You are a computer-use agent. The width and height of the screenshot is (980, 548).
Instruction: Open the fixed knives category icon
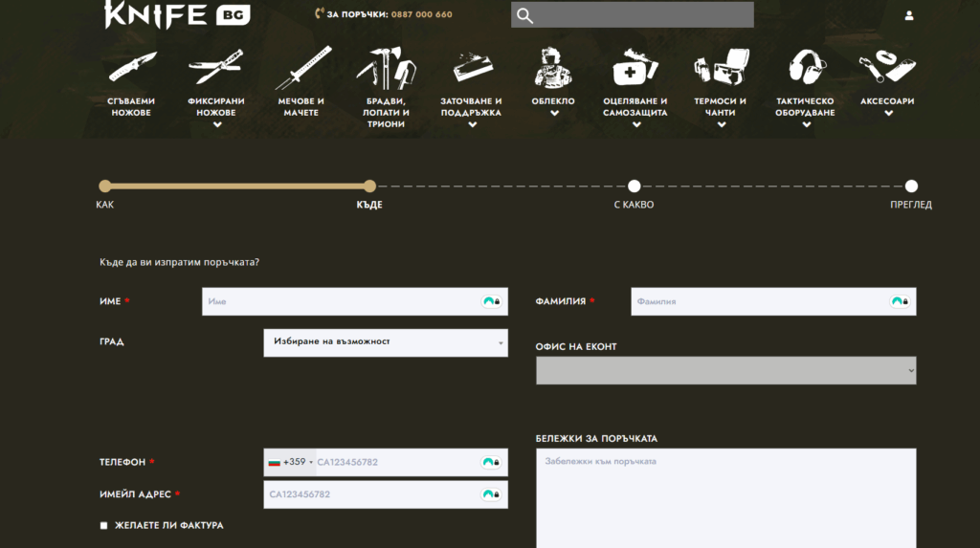click(x=215, y=68)
